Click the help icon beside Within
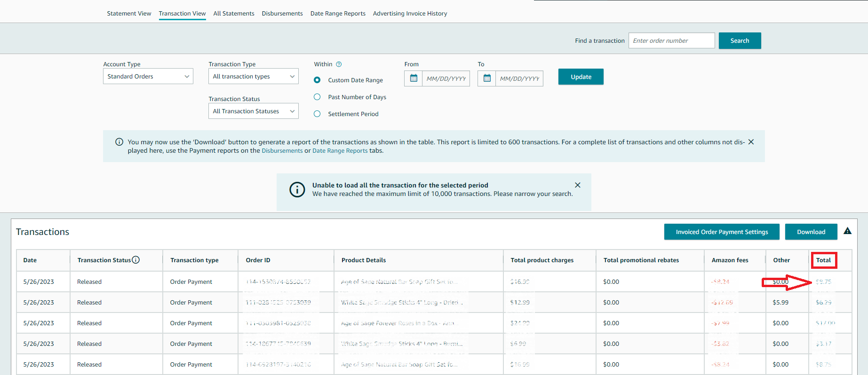This screenshot has height=375, width=868. [x=339, y=64]
